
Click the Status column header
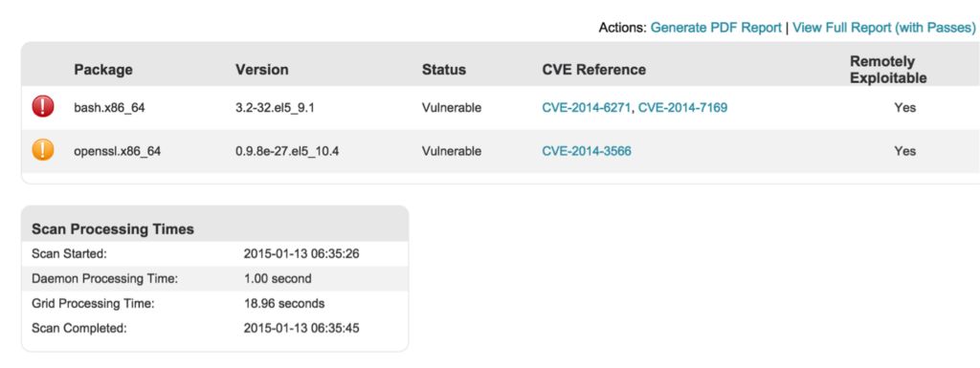[444, 70]
